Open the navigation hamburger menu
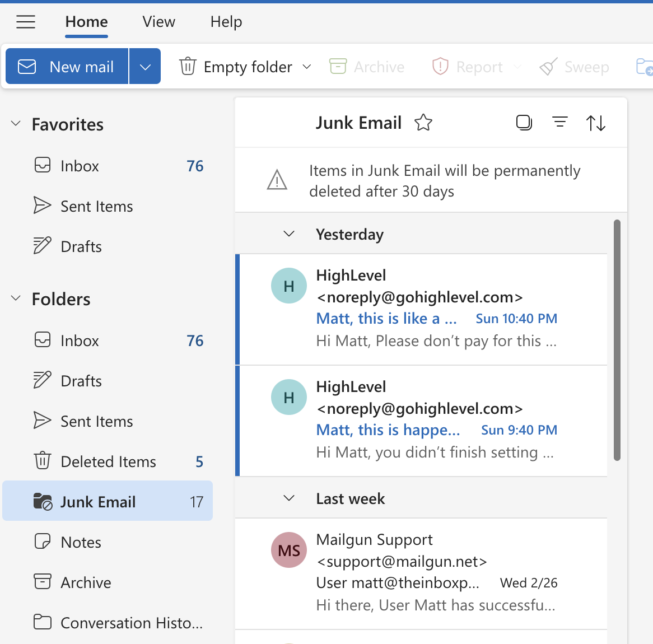This screenshot has width=653, height=644. click(26, 21)
